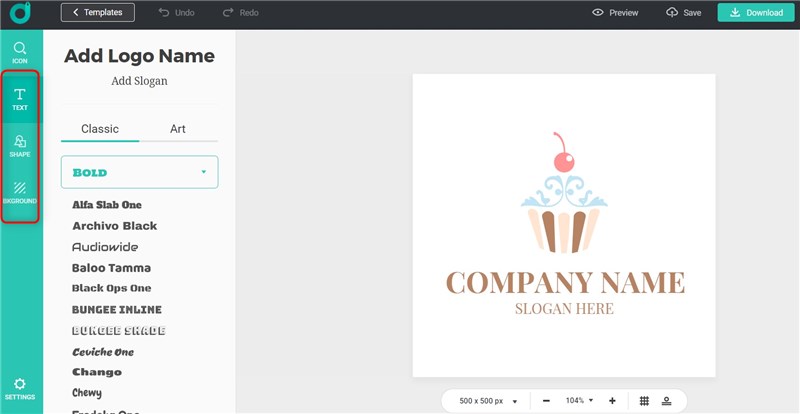Choose the Archivo Black font
Screen dimensions: 800x414
[x=114, y=226]
